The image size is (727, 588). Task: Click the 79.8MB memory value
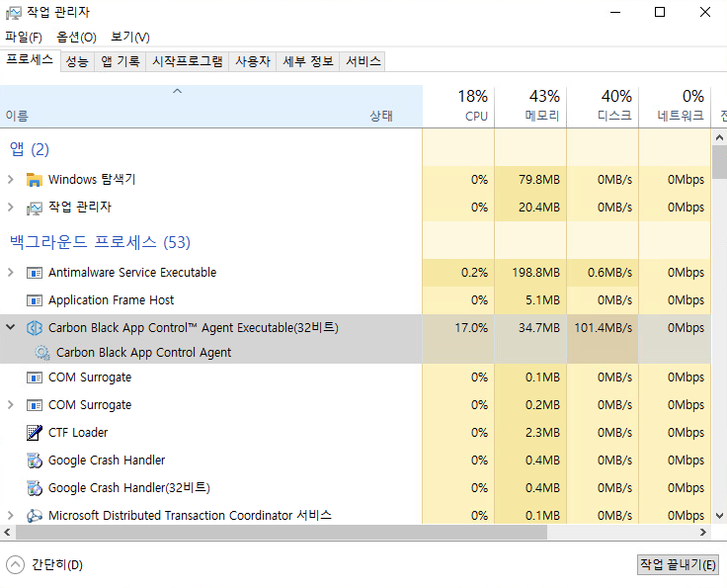click(x=538, y=180)
